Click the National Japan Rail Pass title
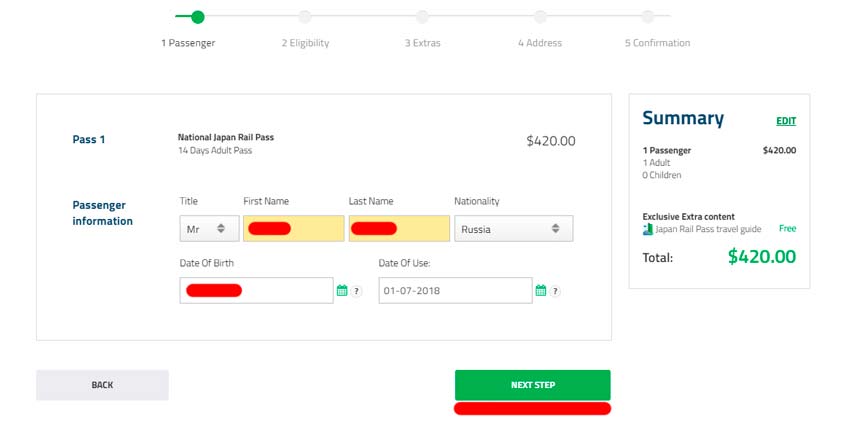The height and width of the screenshot is (422, 850). click(x=225, y=137)
